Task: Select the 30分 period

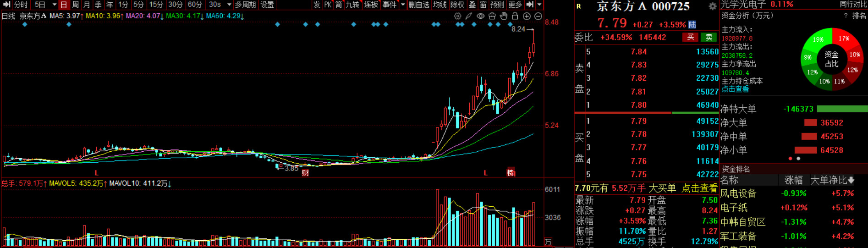Action: [175, 5]
